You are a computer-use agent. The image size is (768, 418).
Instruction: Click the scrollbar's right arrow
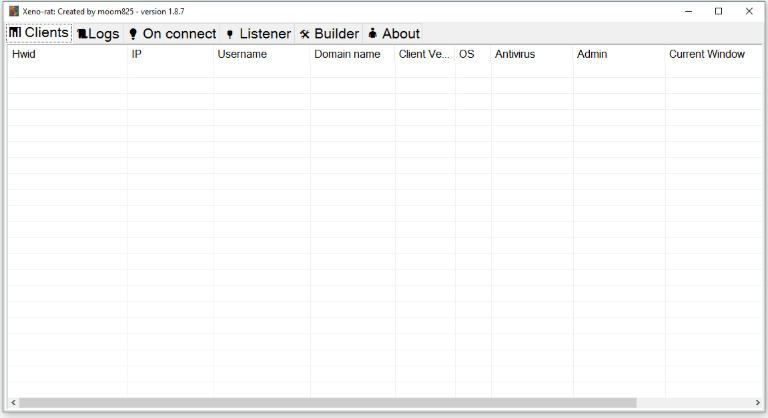(x=755, y=403)
